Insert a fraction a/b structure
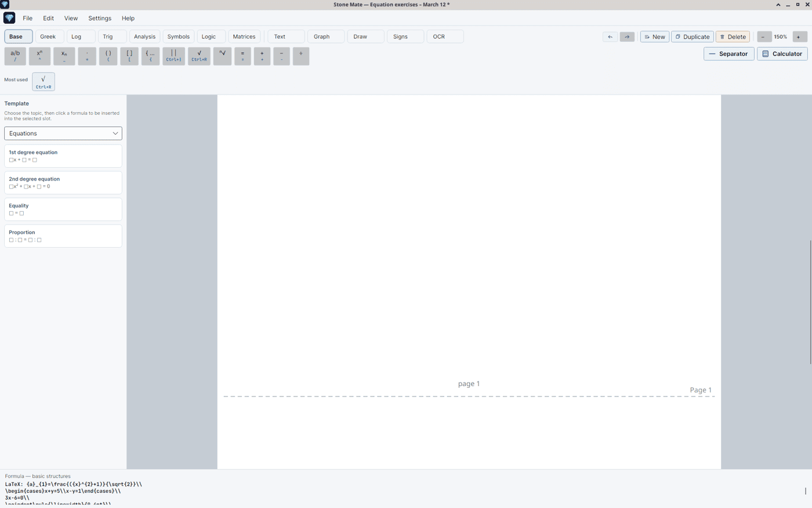 pyautogui.click(x=15, y=56)
